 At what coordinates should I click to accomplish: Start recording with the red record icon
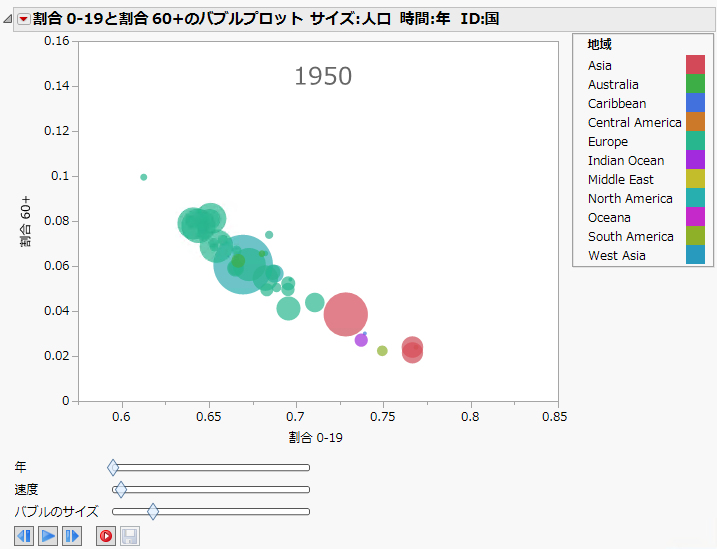click(105, 536)
